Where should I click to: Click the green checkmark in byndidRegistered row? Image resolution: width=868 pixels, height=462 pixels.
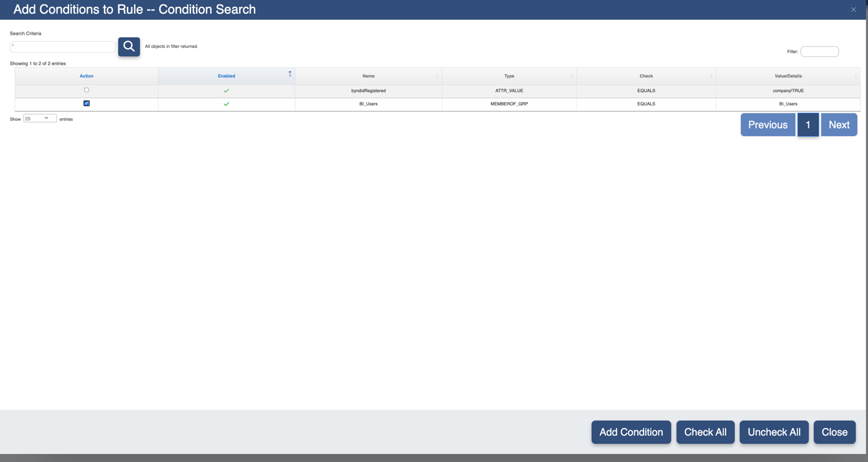pos(226,91)
